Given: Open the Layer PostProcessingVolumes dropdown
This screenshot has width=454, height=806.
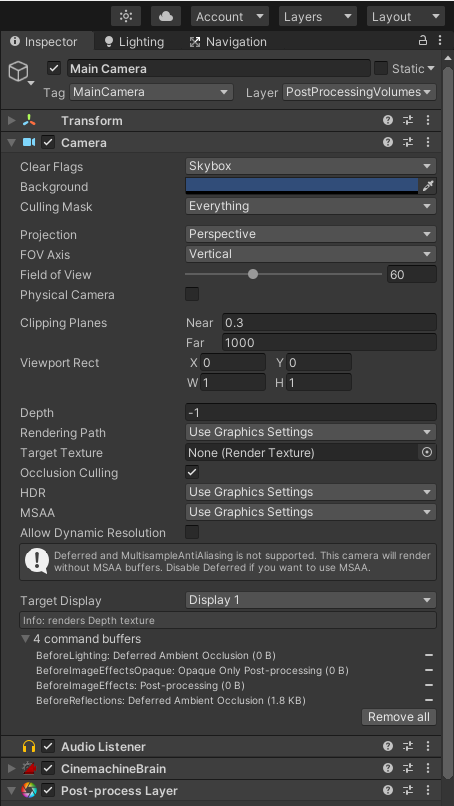Looking at the screenshot, I should (x=359, y=92).
